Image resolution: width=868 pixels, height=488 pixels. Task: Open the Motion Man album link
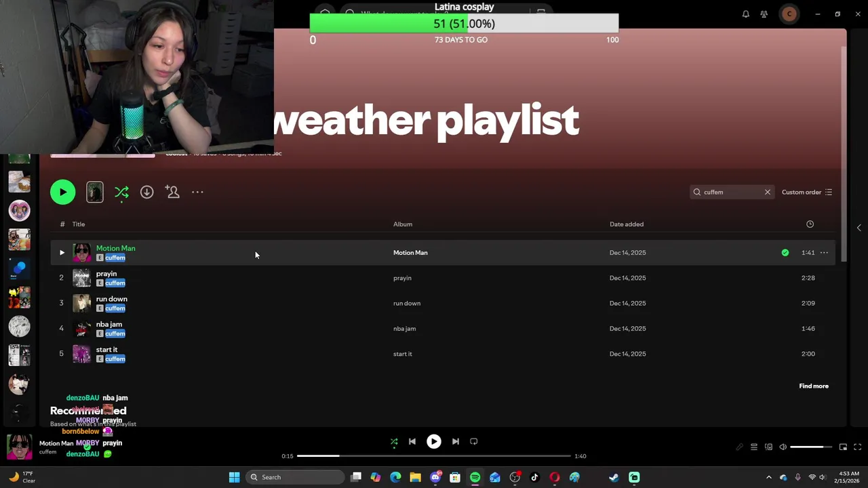[x=410, y=252]
